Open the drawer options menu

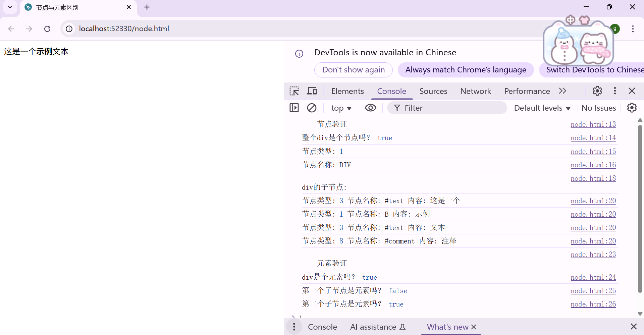coord(294,327)
